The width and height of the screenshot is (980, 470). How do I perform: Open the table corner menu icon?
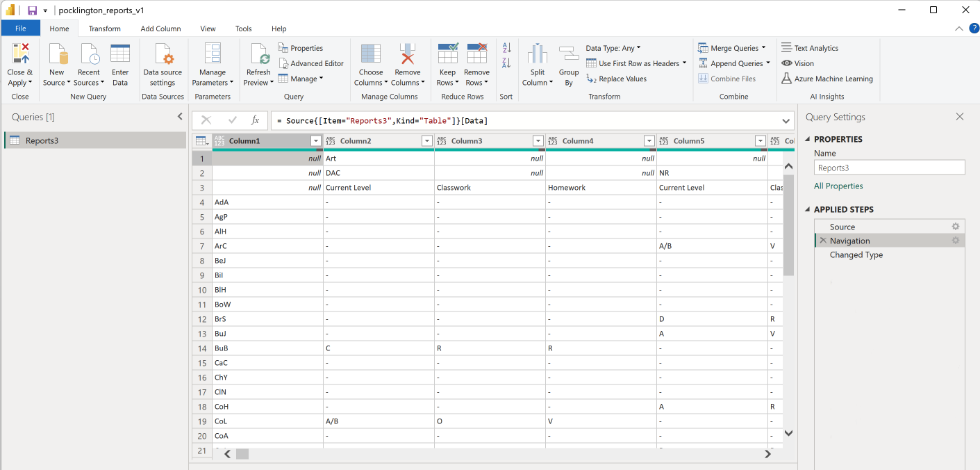[x=201, y=141]
